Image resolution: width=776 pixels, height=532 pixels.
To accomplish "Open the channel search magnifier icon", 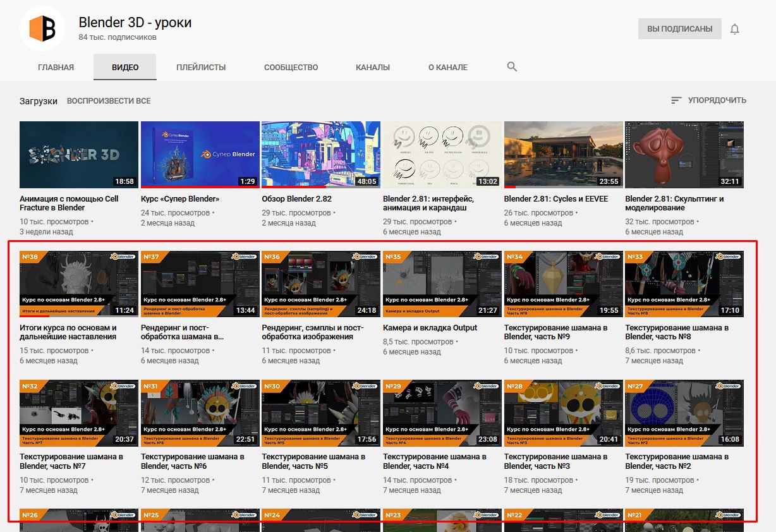I will click(512, 67).
